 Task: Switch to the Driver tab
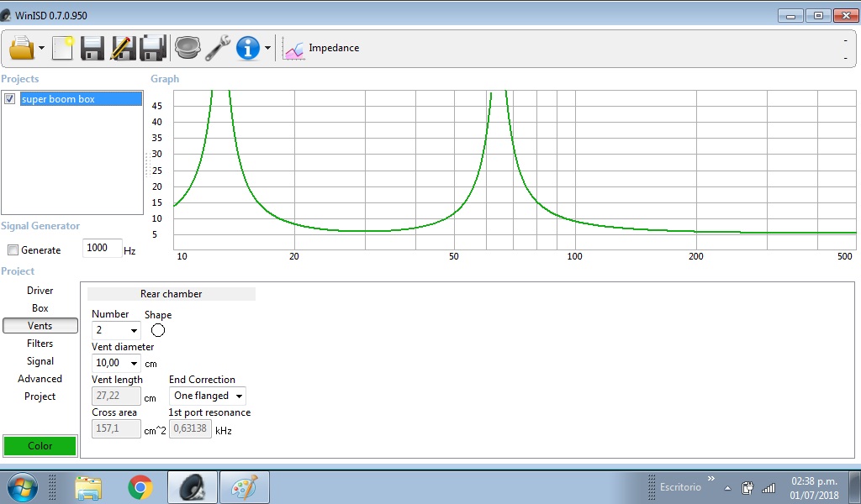40,291
